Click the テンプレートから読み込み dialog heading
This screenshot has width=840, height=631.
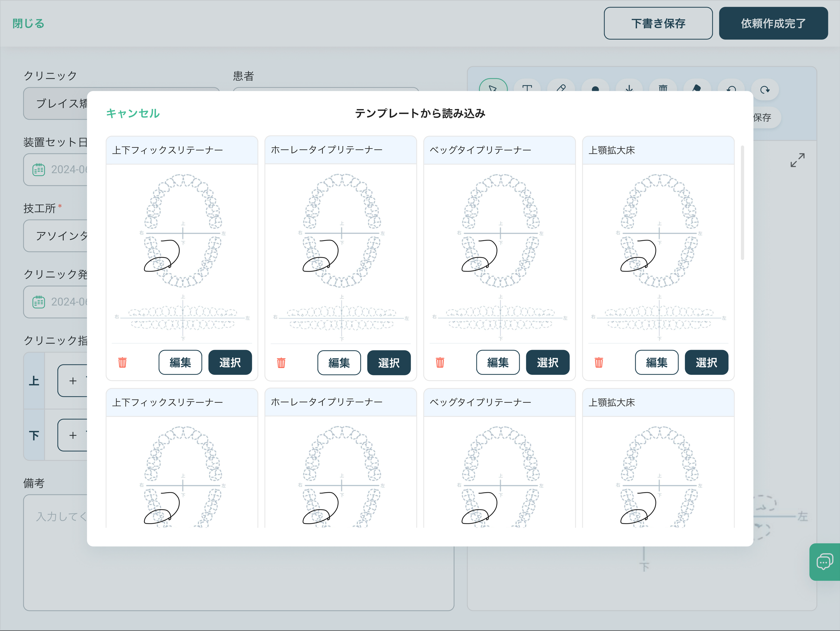pos(420,113)
